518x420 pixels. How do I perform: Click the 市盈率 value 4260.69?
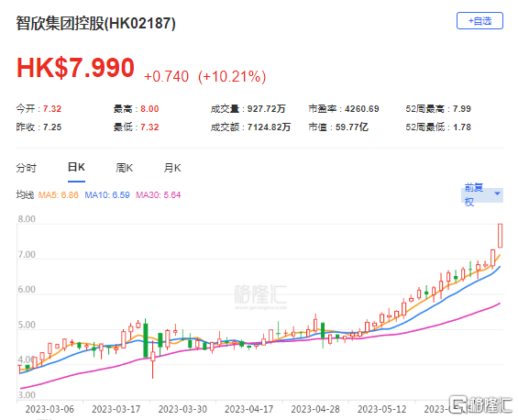click(x=362, y=109)
